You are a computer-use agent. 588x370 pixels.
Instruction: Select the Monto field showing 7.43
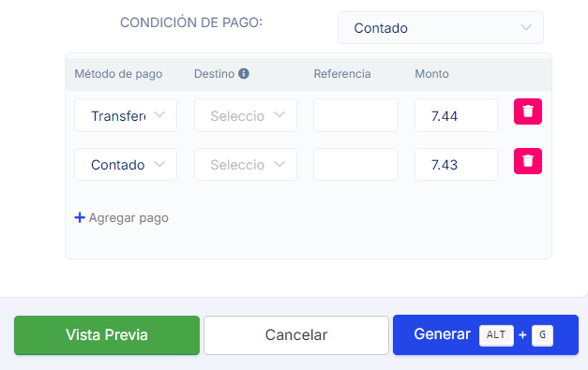point(456,165)
